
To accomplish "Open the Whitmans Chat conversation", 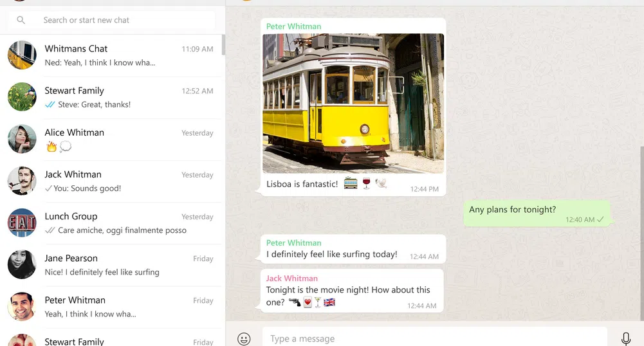I will [111, 55].
